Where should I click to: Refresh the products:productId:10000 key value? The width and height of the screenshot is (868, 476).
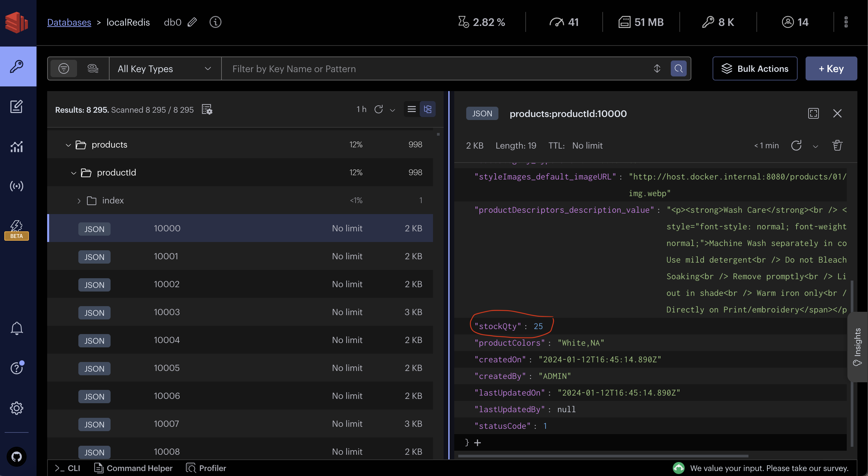coord(796,145)
